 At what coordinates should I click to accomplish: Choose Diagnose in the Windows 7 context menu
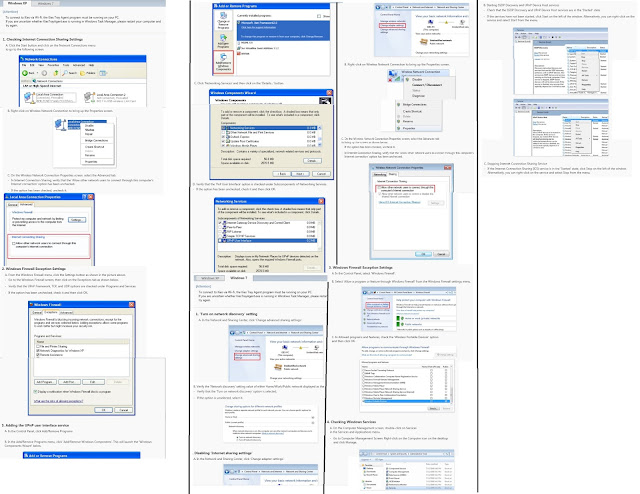tap(418, 96)
